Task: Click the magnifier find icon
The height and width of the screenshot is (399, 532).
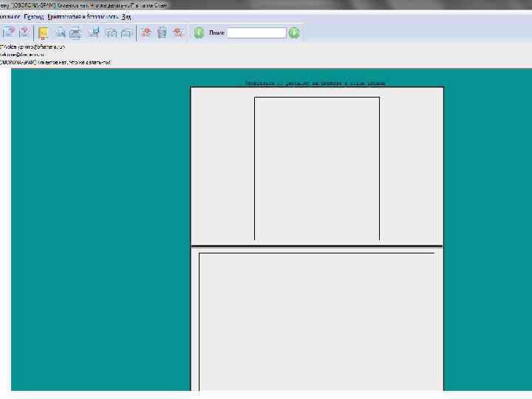Action: [x=60, y=33]
